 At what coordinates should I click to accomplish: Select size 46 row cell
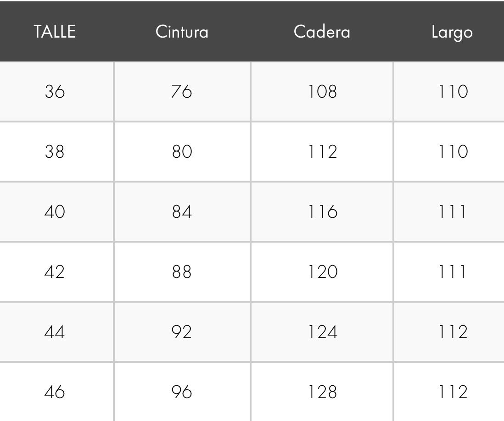(55, 392)
